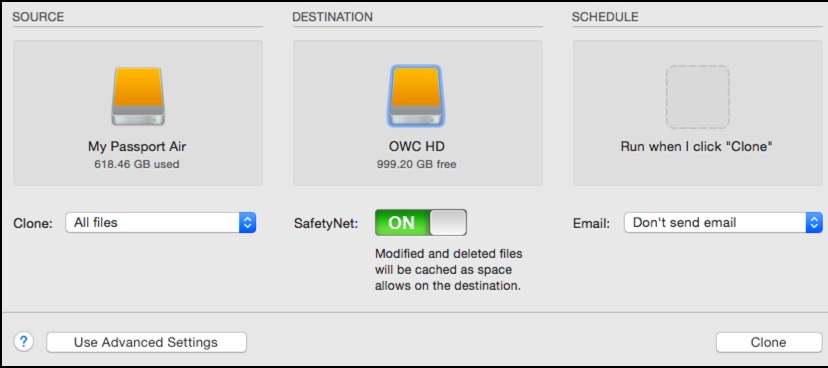Turn off the SafetyNet switch
The height and width of the screenshot is (368, 828).
(x=421, y=222)
